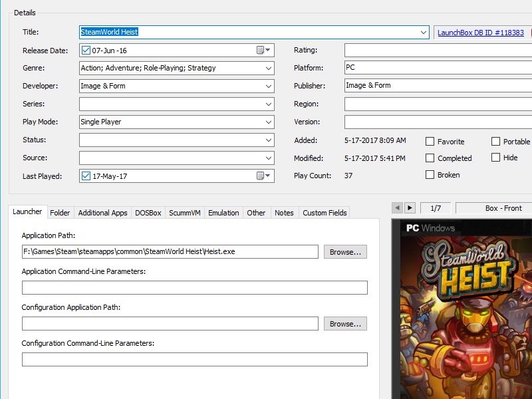Expand the Title dropdown arrow
The width and height of the screenshot is (532, 399).
click(x=423, y=32)
